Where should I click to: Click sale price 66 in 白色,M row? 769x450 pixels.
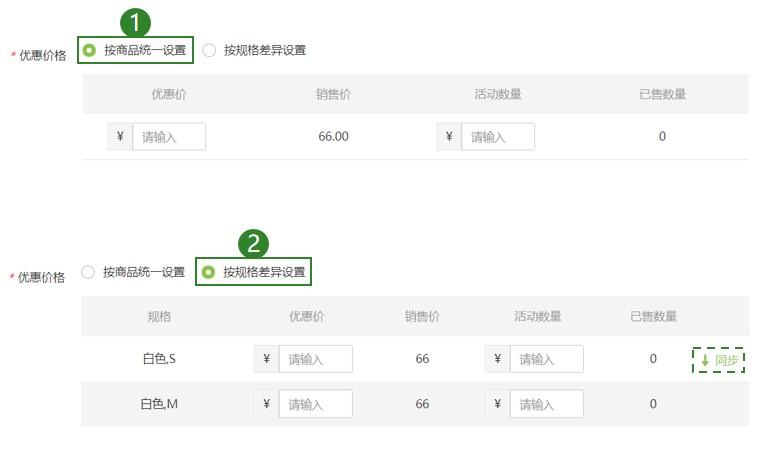422,404
